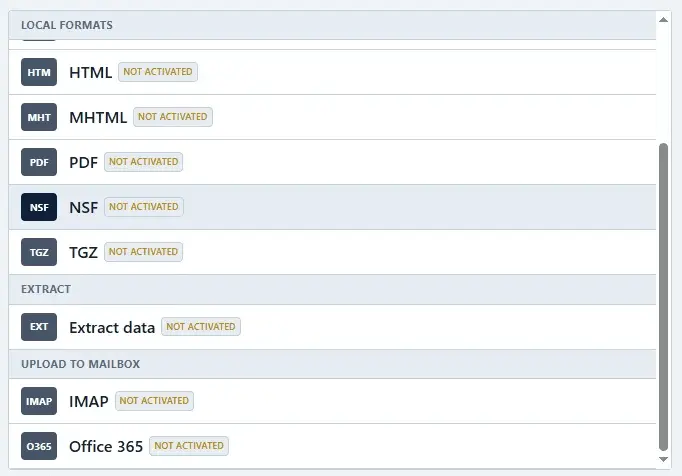Click the NSF format icon
This screenshot has width=682, height=476.
pos(39,207)
